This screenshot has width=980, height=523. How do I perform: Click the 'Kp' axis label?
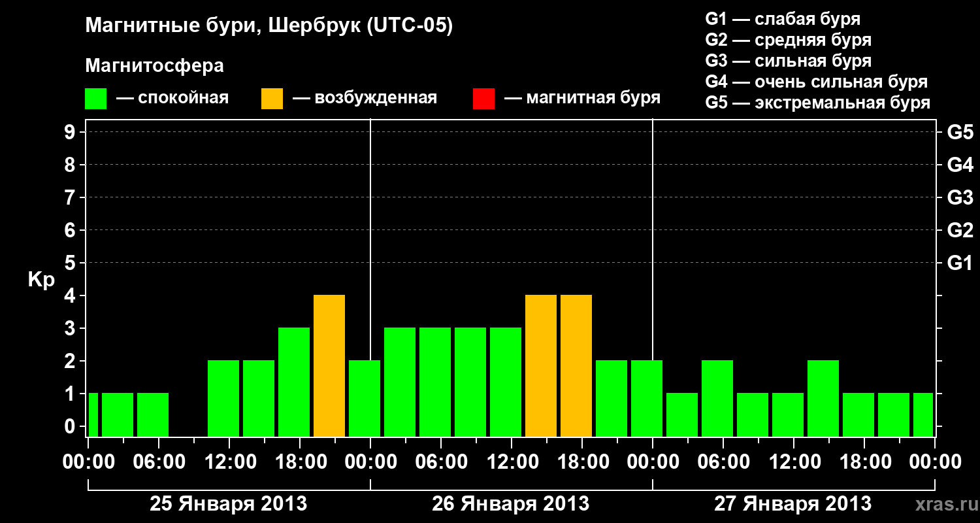[41, 280]
